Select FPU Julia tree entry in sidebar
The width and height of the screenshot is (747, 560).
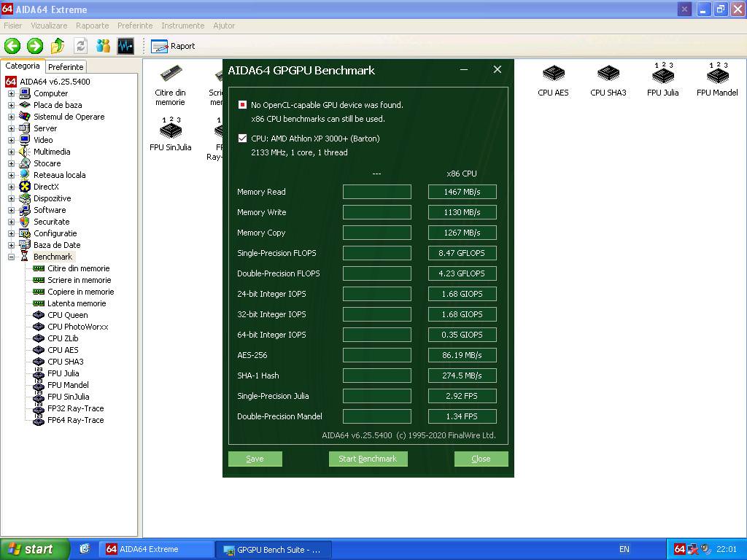pos(63,373)
